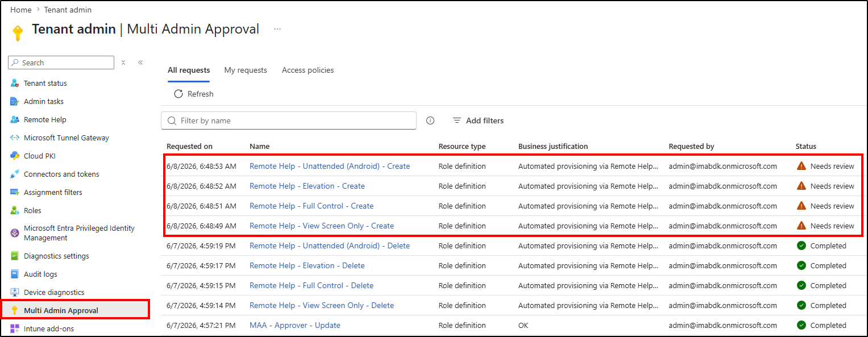Viewport: 868px width, 337px height.
Task: Click the Status column header
Action: click(x=806, y=146)
